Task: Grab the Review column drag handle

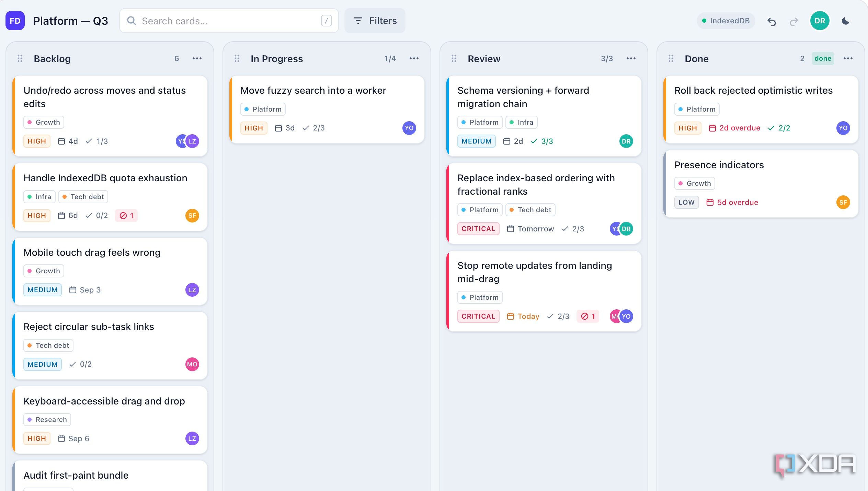Action: pos(454,59)
